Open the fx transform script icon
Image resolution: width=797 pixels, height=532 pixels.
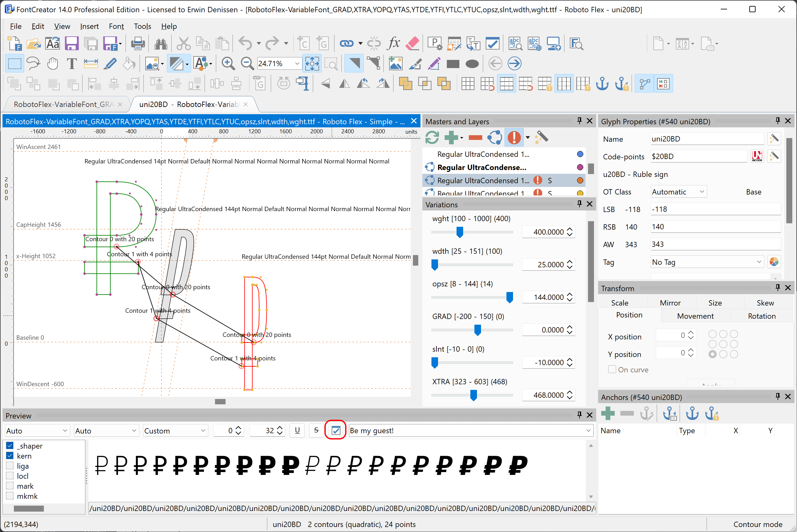pyautogui.click(x=393, y=44)
